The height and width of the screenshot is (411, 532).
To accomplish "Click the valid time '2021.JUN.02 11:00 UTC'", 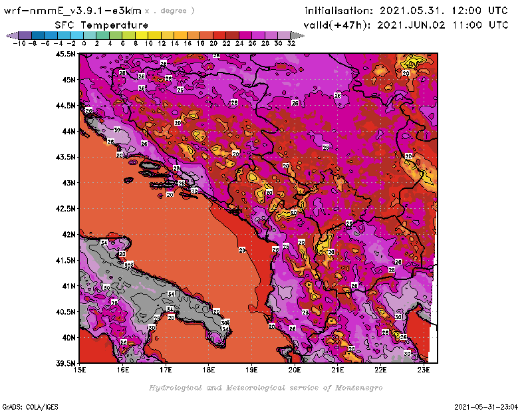I will [443, 25].
